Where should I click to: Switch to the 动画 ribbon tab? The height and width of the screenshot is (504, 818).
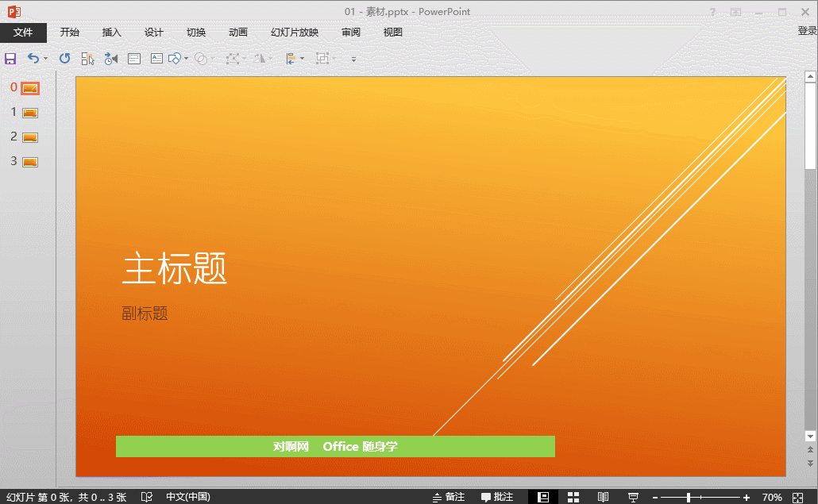point(238,33)
